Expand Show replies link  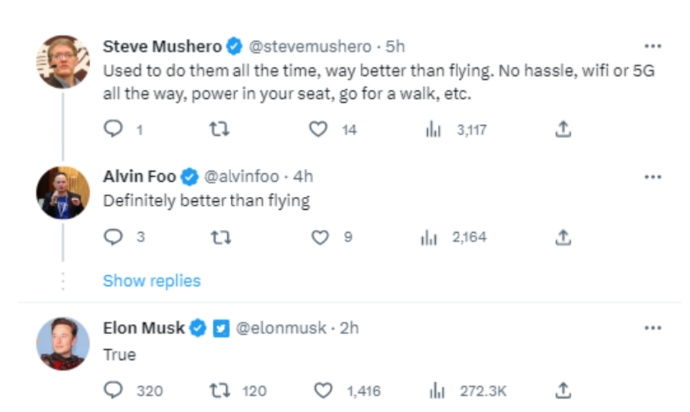151,281
